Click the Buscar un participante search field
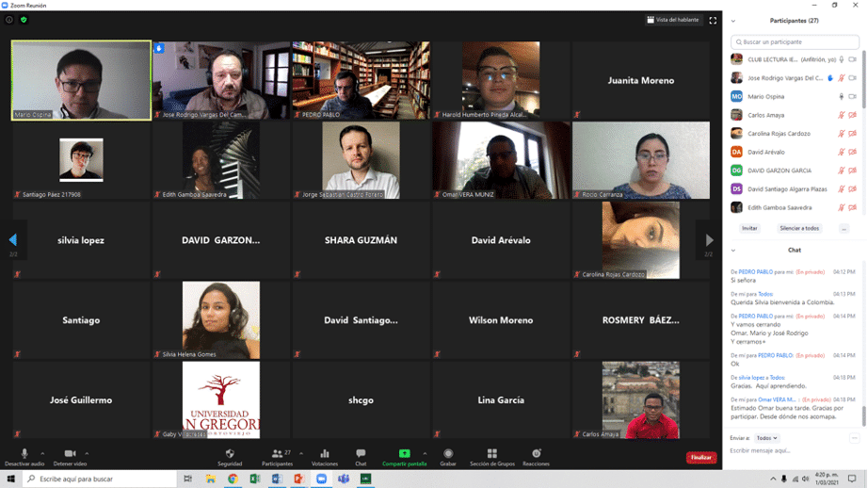The width and height of the screenshot is (868, 488). pyautogui.click(x=796, y=42)
